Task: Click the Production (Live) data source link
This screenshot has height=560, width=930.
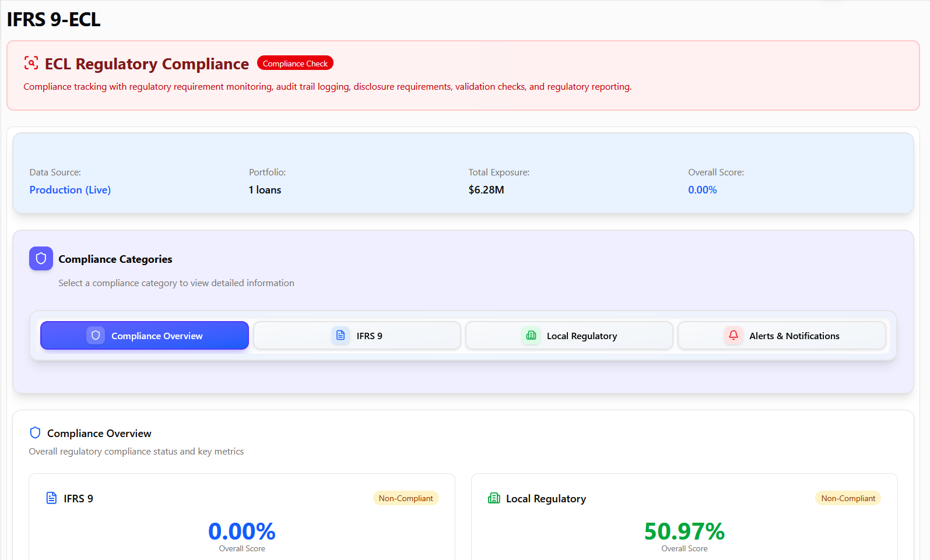Action: click(x=70, y=190)
